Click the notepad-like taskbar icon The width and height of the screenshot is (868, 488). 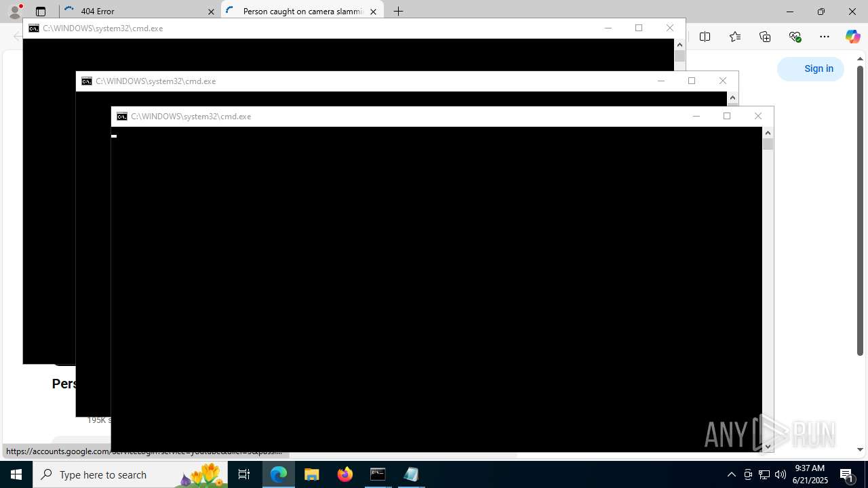[x=411, y=474]
